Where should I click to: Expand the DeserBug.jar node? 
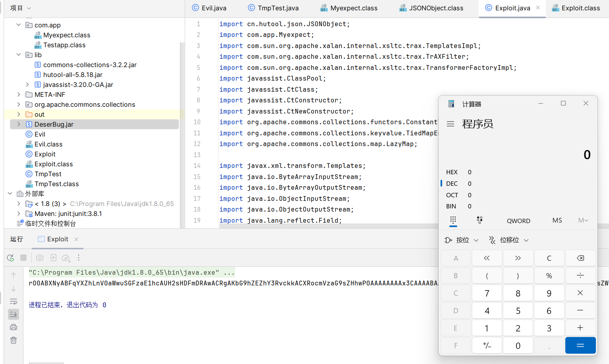[19, 124]
